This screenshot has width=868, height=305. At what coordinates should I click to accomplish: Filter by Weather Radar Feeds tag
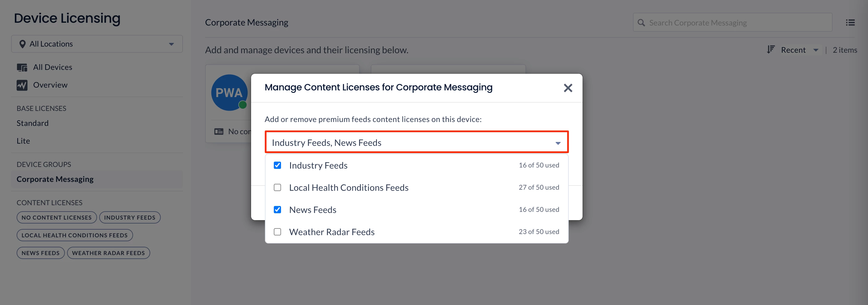pyautogui.click(x=108, y=253)
